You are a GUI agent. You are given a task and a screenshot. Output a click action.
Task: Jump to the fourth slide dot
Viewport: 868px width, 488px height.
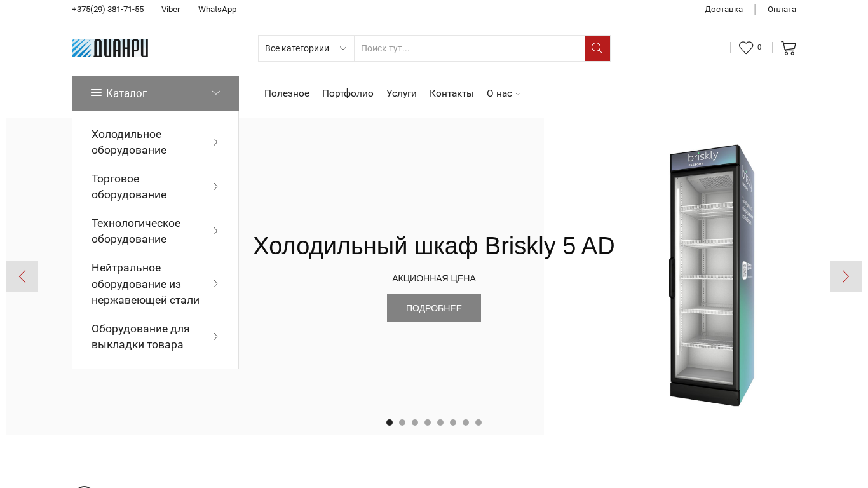428,423
